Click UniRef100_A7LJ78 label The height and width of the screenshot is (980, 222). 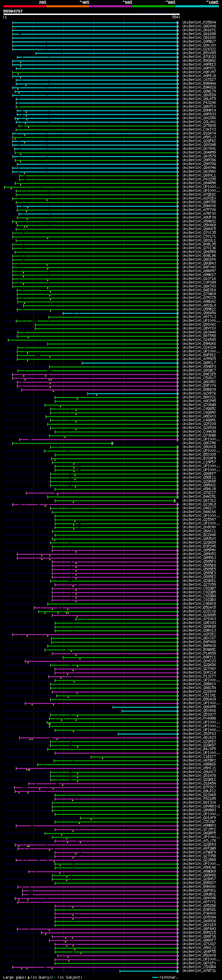[x=199, y=841]
